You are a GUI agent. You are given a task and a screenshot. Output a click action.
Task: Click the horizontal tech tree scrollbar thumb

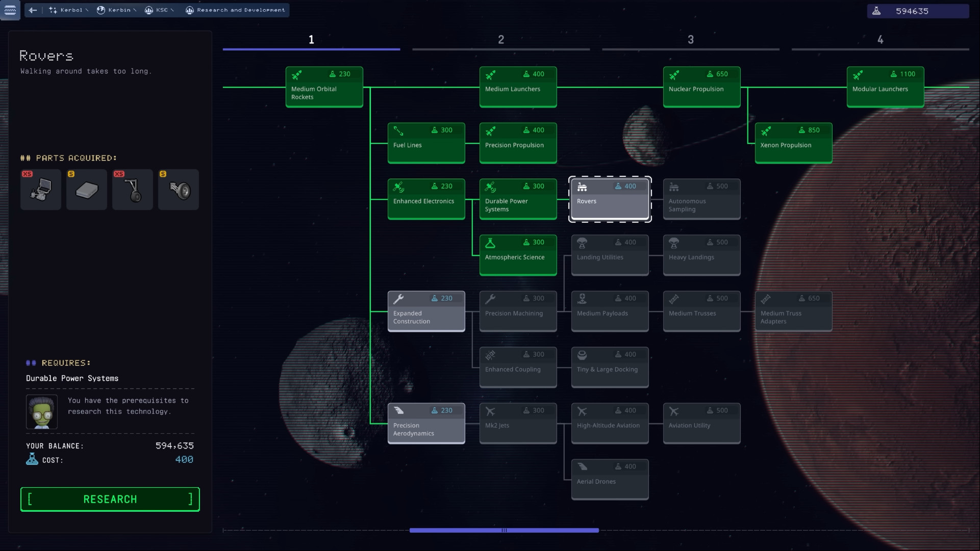pos(504,530)
